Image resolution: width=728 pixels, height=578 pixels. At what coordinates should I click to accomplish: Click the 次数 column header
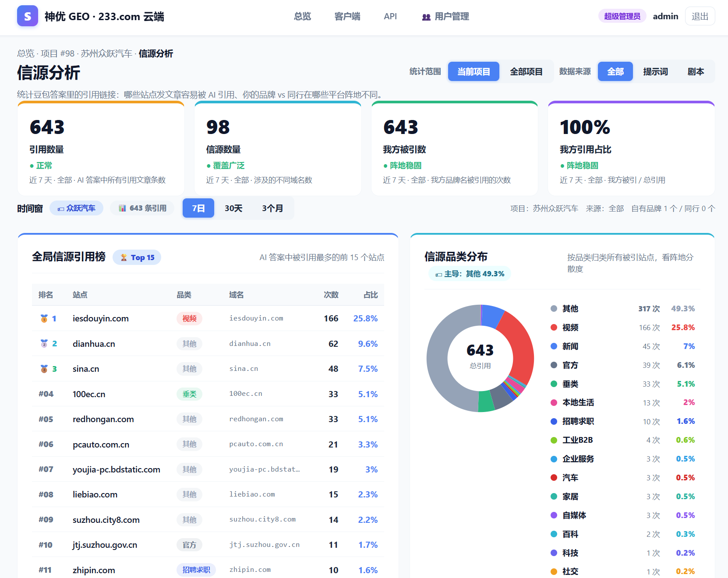click(x=331, y=295)
